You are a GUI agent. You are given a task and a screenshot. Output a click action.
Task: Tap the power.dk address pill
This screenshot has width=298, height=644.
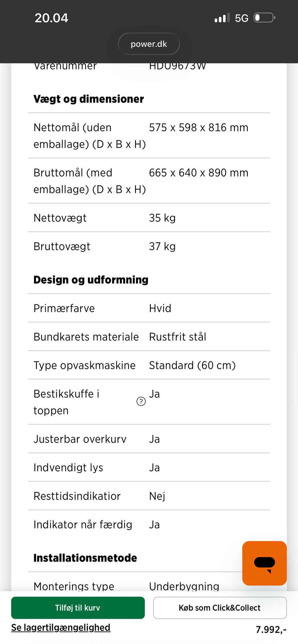pyautogui.click(x=149, y=44)
